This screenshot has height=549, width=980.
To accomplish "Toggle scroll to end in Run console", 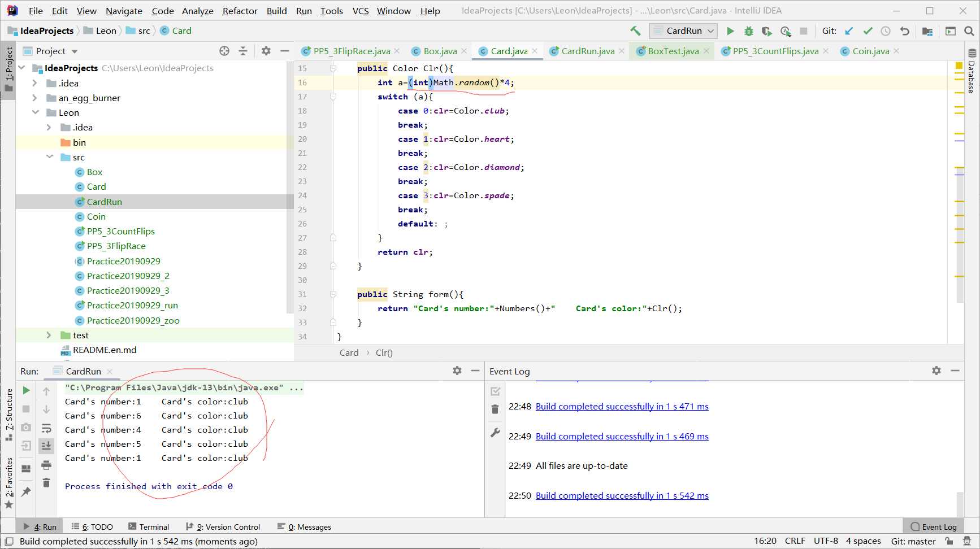I will tap(46, 446).
